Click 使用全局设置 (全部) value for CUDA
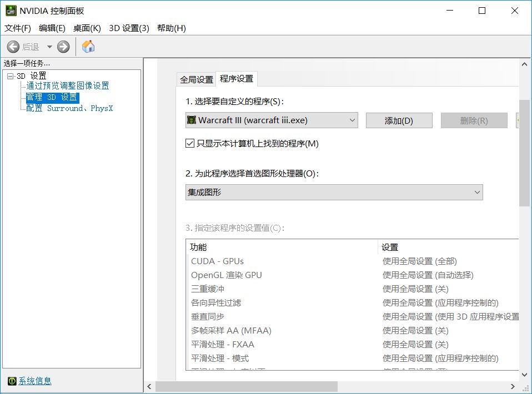Viewport: 532px width, 394px height. (420, 261)
